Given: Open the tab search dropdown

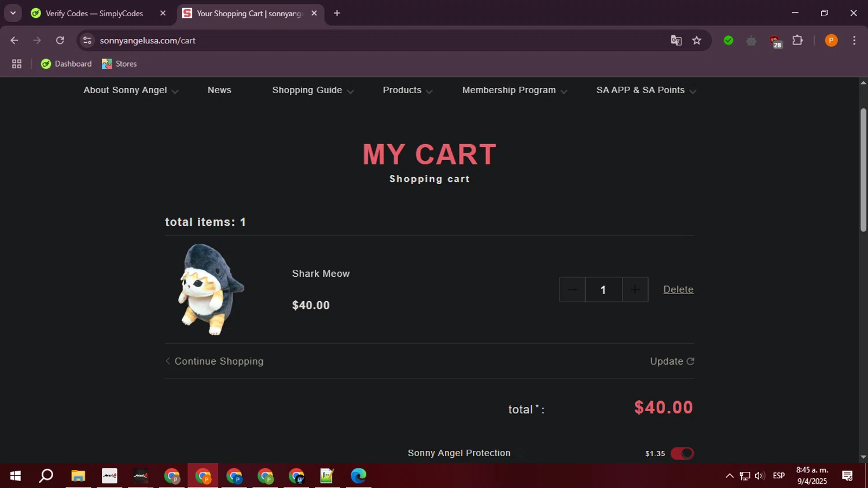Looking at the screenshot, I should [x=13, y=13].
